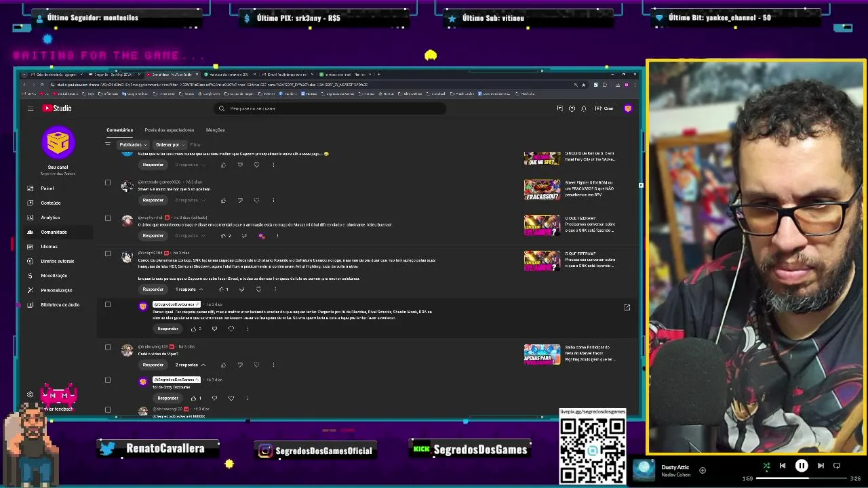Click the search magnifier icon

tap(222, 108)
